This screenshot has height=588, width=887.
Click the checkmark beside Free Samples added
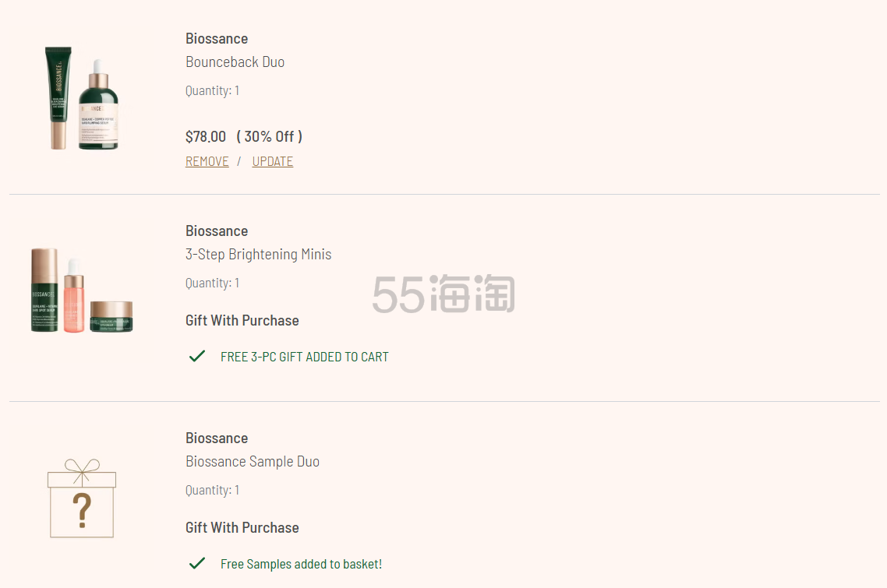coord(197,563)
